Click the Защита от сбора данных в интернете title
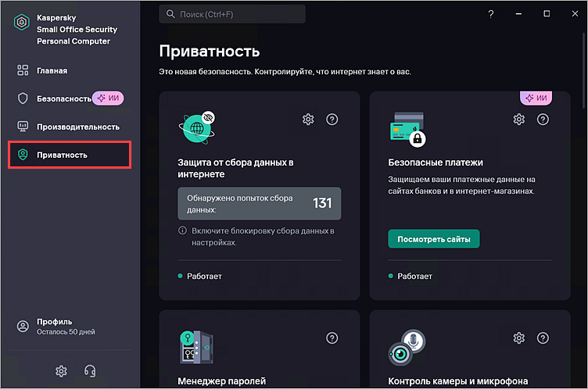 (x=235, y=168)
